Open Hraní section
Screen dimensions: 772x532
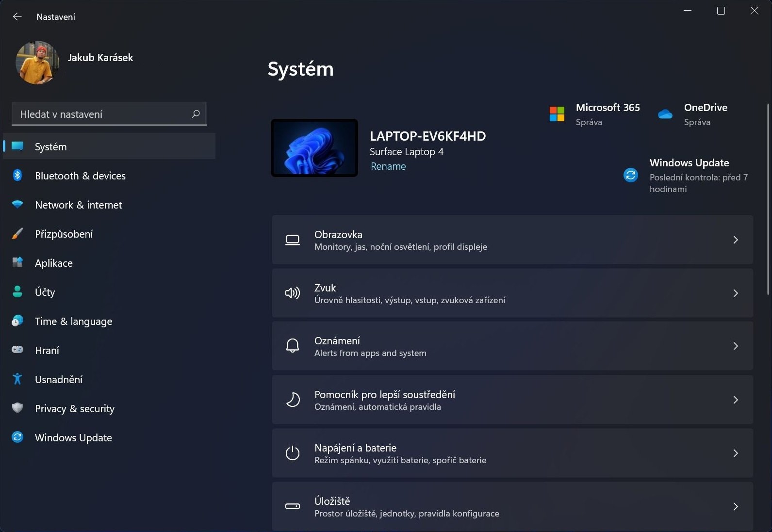tap(109, 350)
